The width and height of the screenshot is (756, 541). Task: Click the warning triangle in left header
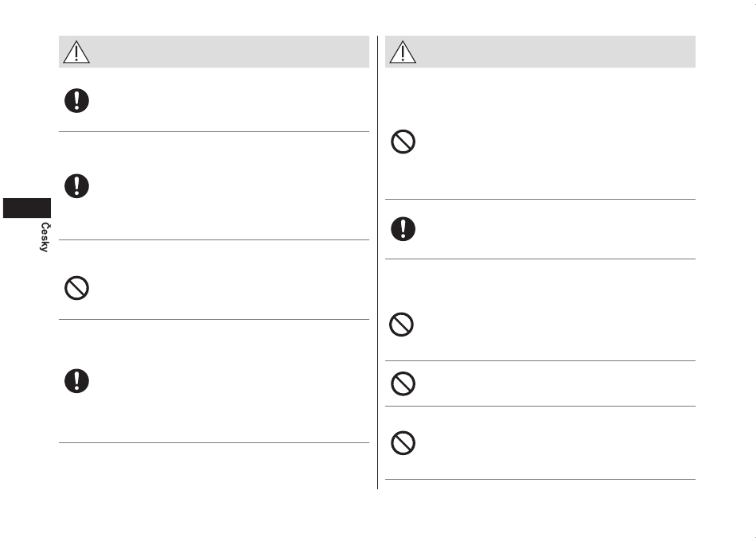tap(76, 52)
